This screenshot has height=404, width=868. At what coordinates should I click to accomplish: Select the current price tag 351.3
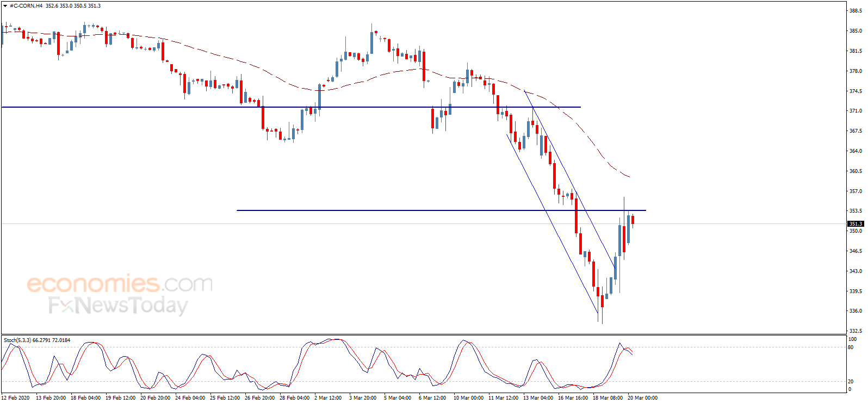click(x=855, y=223)
